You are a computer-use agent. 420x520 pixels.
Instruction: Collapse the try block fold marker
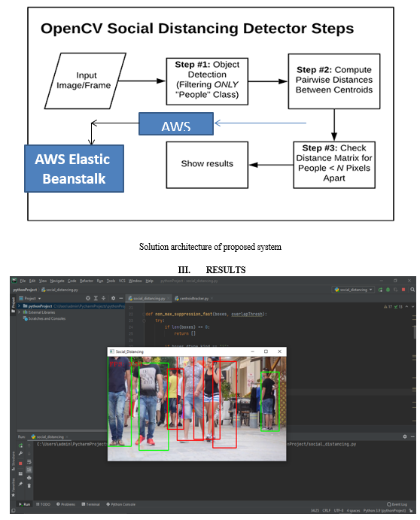pyautogui.click(x=144, y=321)
